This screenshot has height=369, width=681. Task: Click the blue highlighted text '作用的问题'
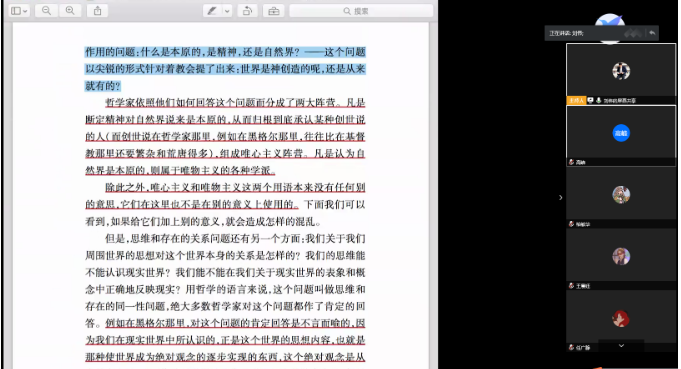coord(110,52)
